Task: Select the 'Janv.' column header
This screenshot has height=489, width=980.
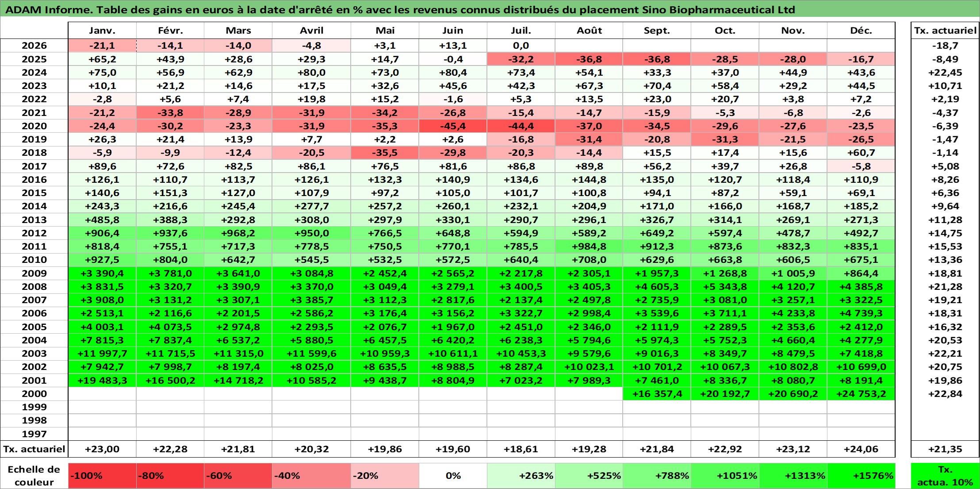Action: (x=102, y=31)
